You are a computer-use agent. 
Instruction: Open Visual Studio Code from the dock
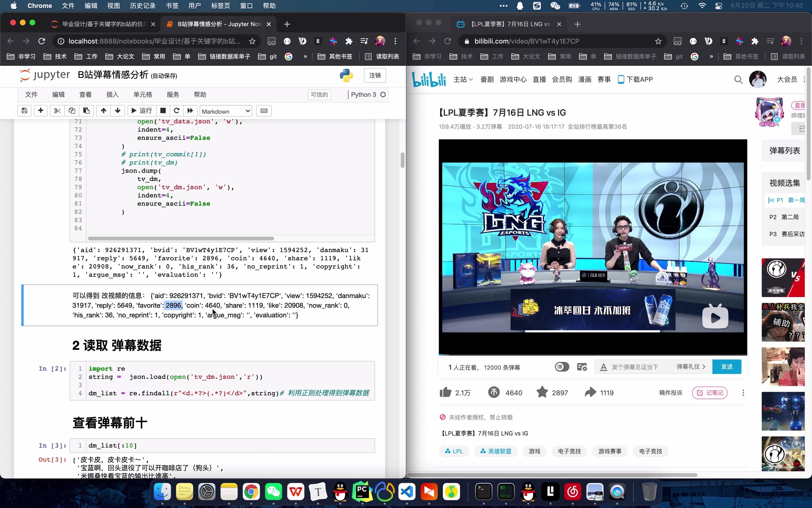407,492
